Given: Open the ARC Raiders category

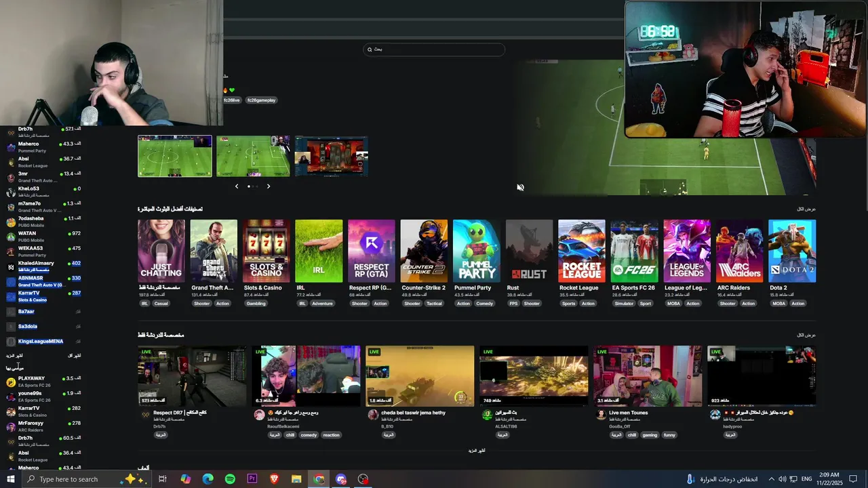Looking at the screenshot, I should pyautogui.click(x=739, y=251).
